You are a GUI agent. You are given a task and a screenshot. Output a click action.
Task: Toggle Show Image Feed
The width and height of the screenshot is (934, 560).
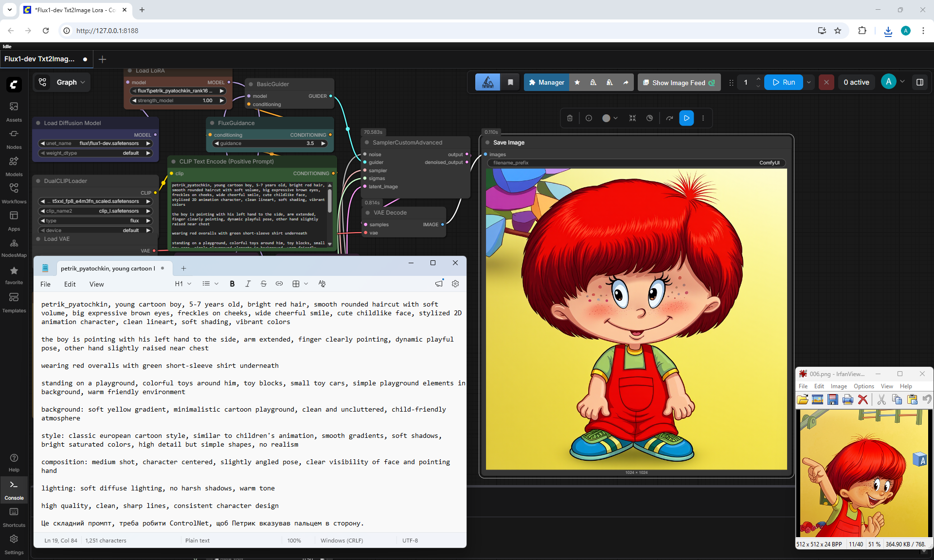pyautogui.click(x=679, y=82)
